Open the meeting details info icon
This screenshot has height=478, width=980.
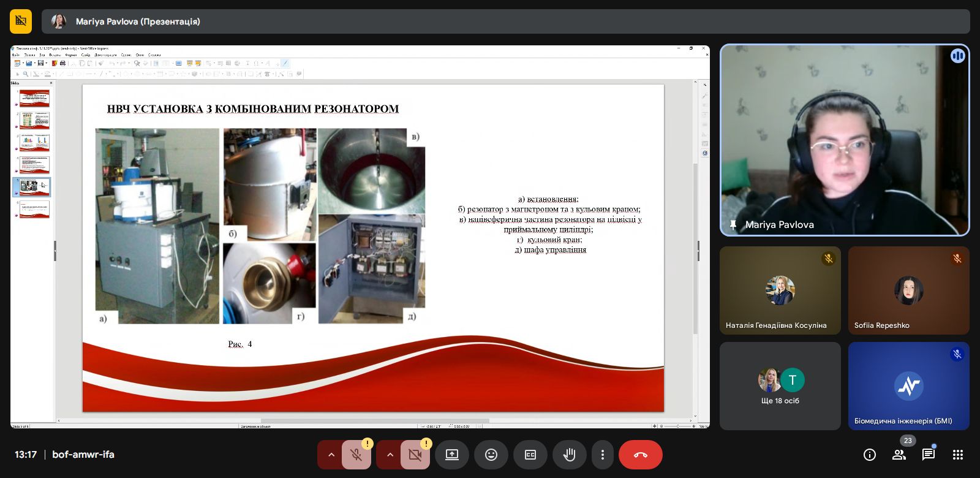click(869, 455)
